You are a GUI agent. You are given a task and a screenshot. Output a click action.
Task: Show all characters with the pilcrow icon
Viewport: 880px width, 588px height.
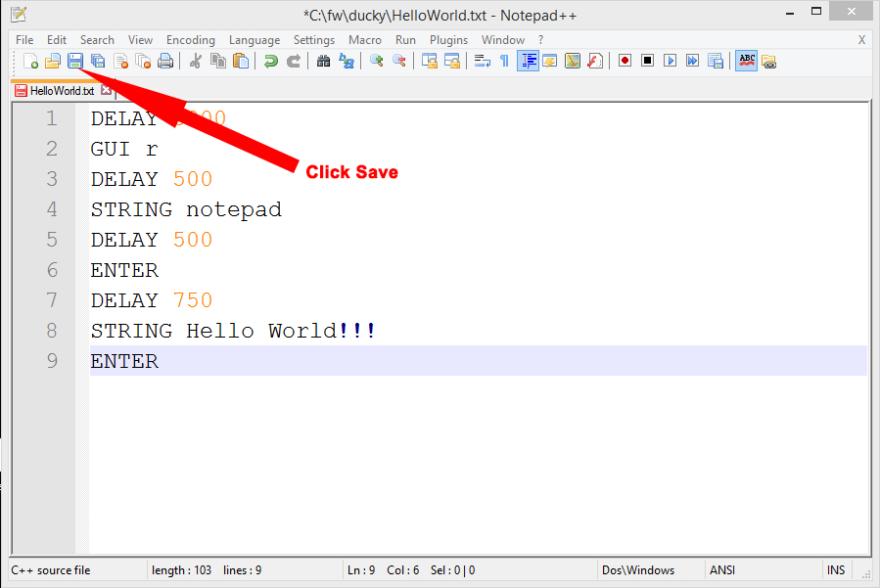(x=504, y=61)
